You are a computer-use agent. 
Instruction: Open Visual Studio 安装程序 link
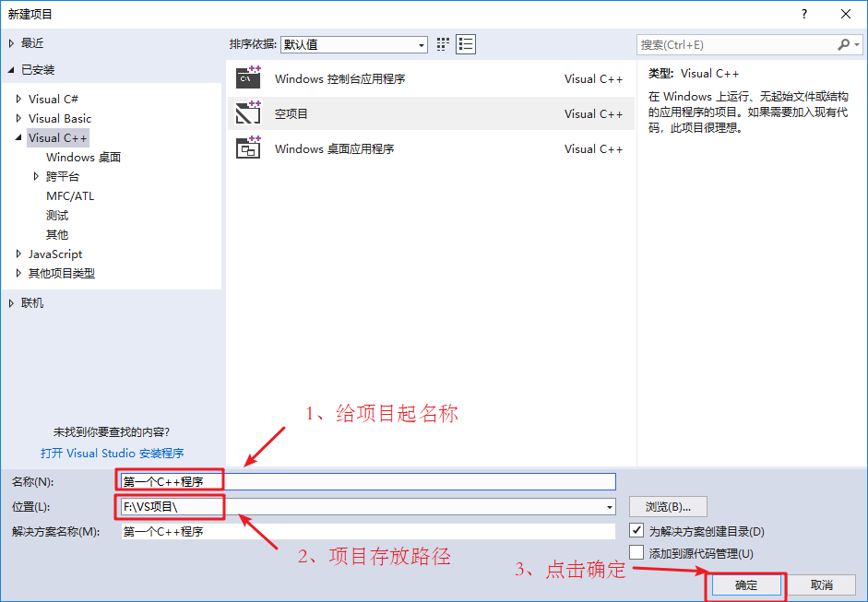click(x=113, y=454)
